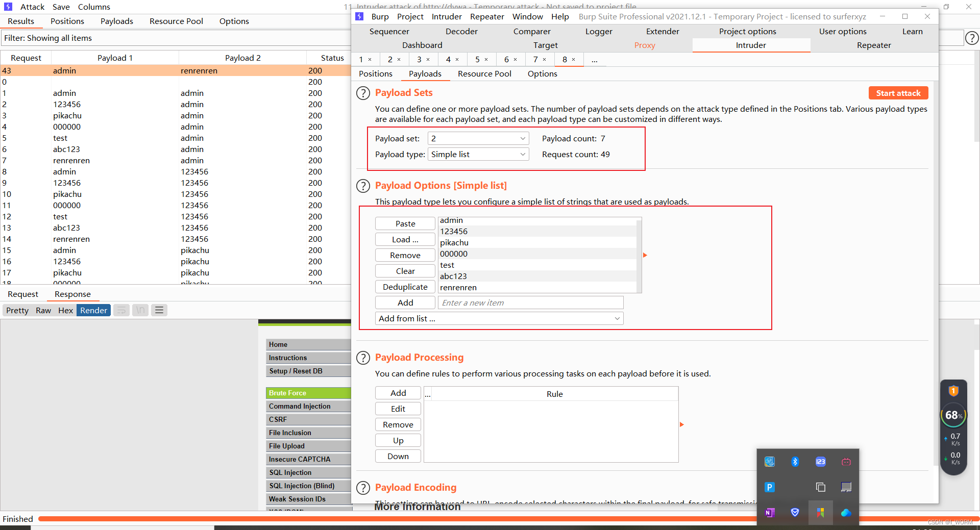Switch view to Pretty
This screenshot has height=530, width=980.
point(17,310)
